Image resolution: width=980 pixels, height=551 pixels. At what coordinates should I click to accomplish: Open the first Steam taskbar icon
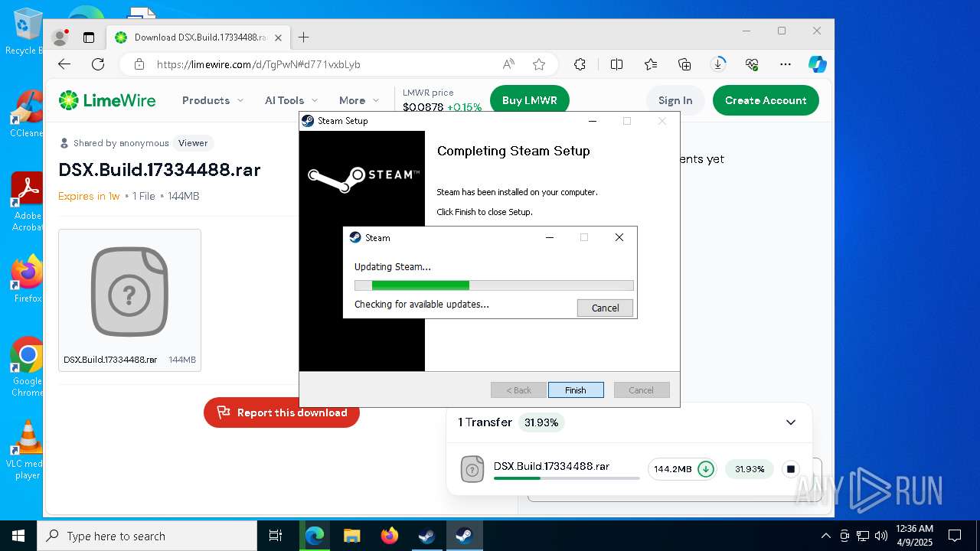point(426,536)
